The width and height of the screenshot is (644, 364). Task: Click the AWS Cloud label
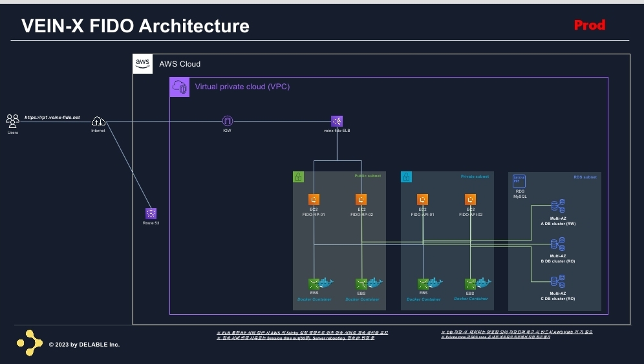coord(180,64)
